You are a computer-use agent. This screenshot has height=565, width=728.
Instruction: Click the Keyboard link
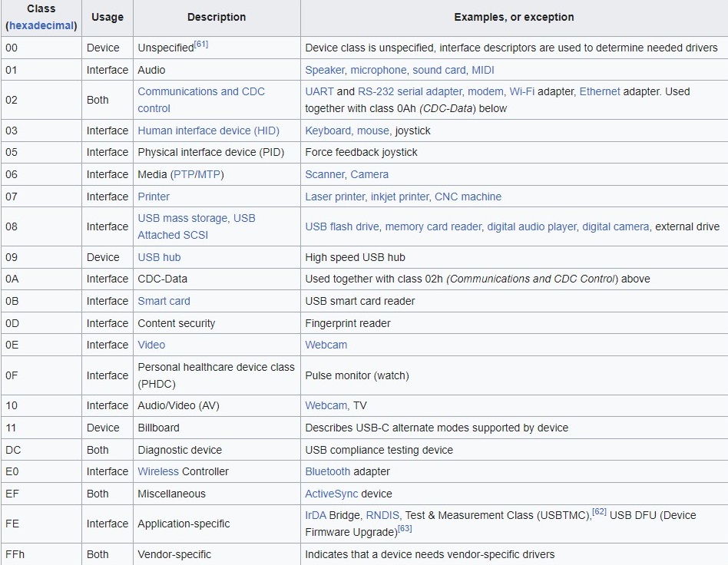[328, 131]
